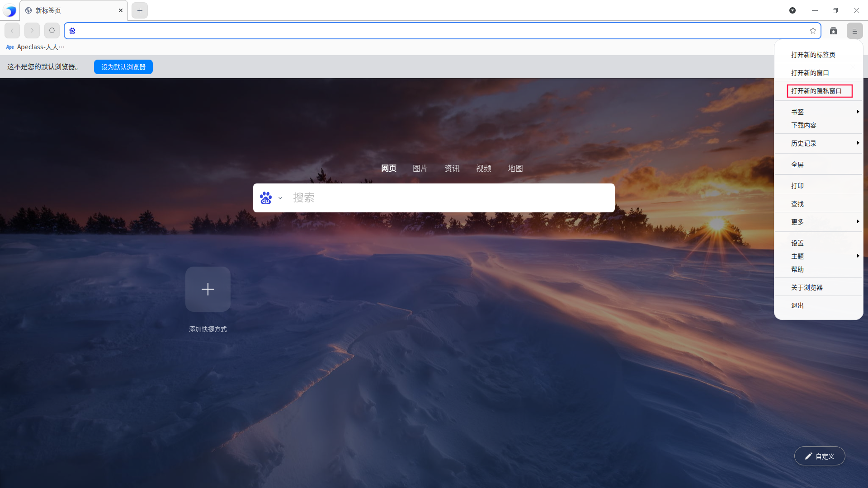Image resolution: width=868 pixels, height=488 pixels.
Task: Close the 新标签页 tab
Action: pyautogui.click(x=121, y=10)
